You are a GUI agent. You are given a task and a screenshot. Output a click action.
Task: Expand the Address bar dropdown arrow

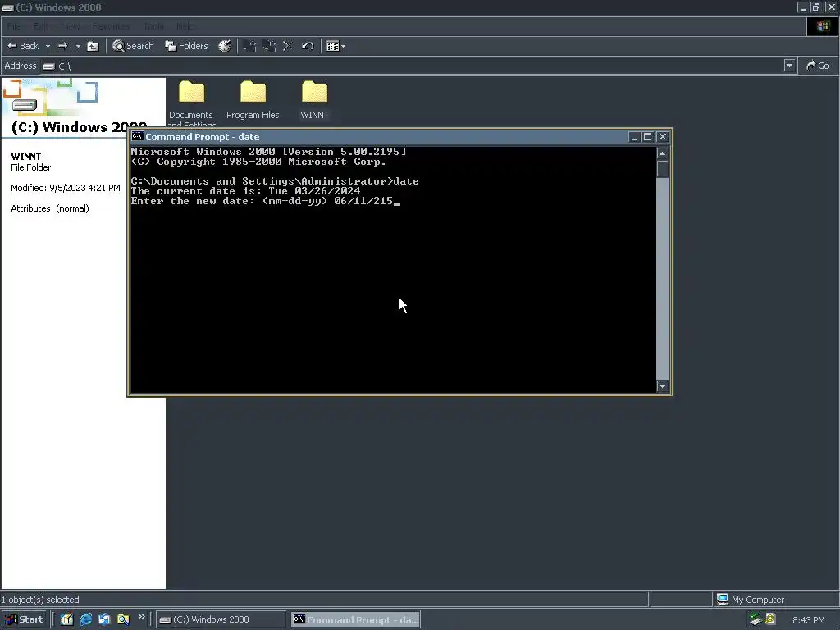(789, 66)
